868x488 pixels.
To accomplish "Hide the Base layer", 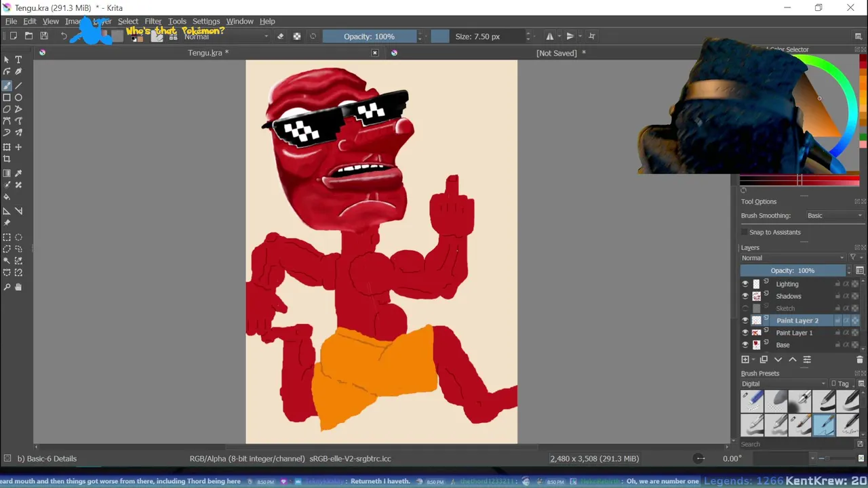I will (x=745, y=345).
